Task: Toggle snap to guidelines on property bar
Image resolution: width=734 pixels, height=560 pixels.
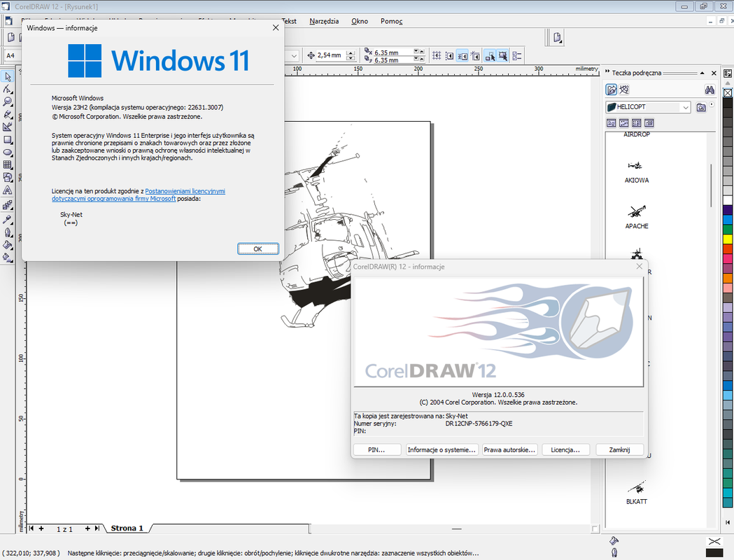Action: [449, 56]
